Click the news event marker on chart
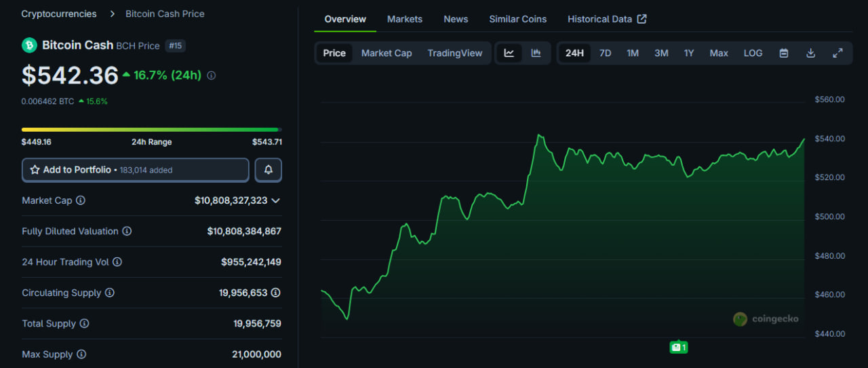The height and width of the screenshot is (368, 868). click(x=678, y=347)
